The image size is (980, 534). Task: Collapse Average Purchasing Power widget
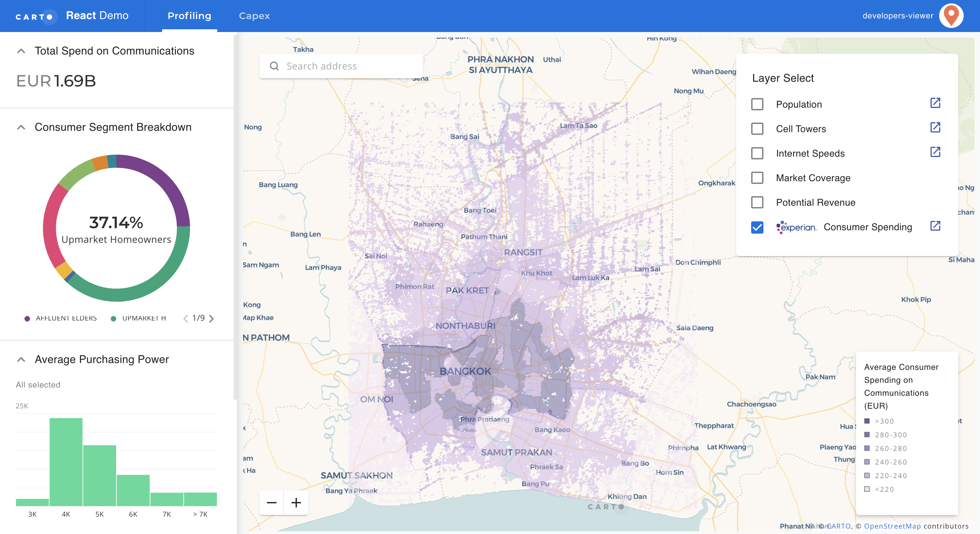(x=21, y=359)
